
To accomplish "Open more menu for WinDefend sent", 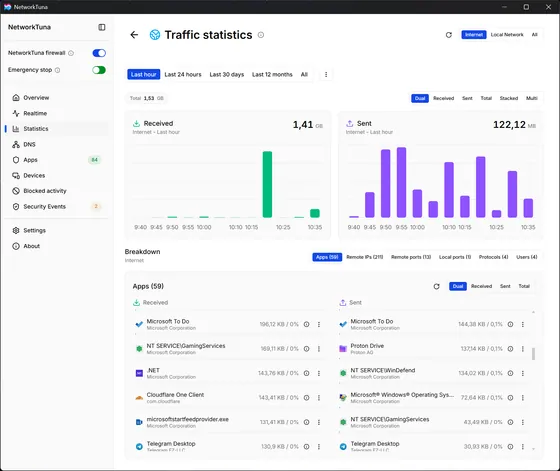I will (x=523, y=373).
